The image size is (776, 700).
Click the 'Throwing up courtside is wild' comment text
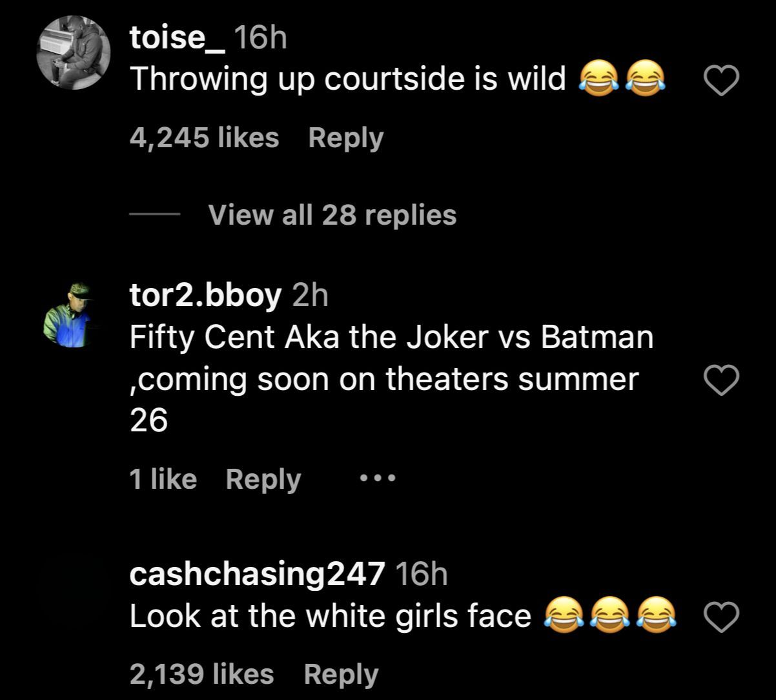[x=347, y=79]
